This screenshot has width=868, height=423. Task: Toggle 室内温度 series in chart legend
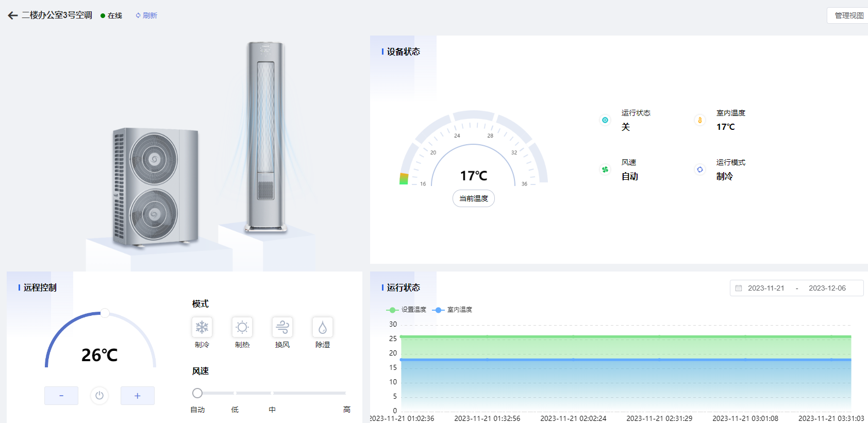click(x=453, y=310)
